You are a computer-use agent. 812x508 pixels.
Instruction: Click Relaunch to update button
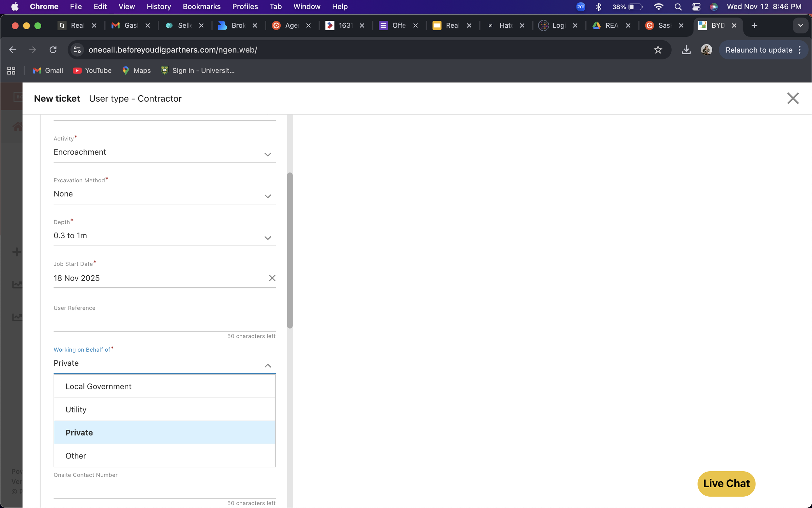point(759,50)
